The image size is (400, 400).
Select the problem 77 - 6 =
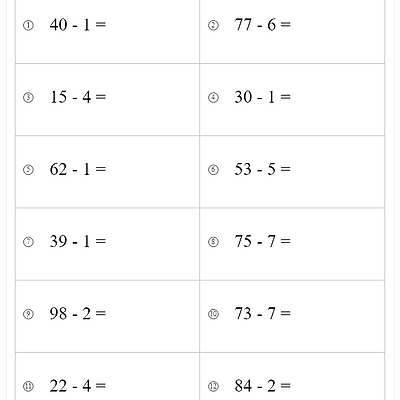tap(263, 25)
